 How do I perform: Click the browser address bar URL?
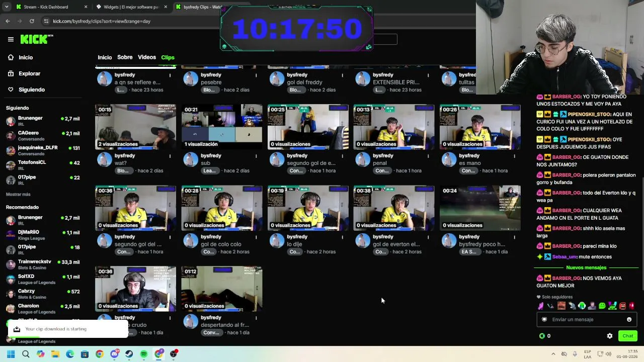pos(102,21)
